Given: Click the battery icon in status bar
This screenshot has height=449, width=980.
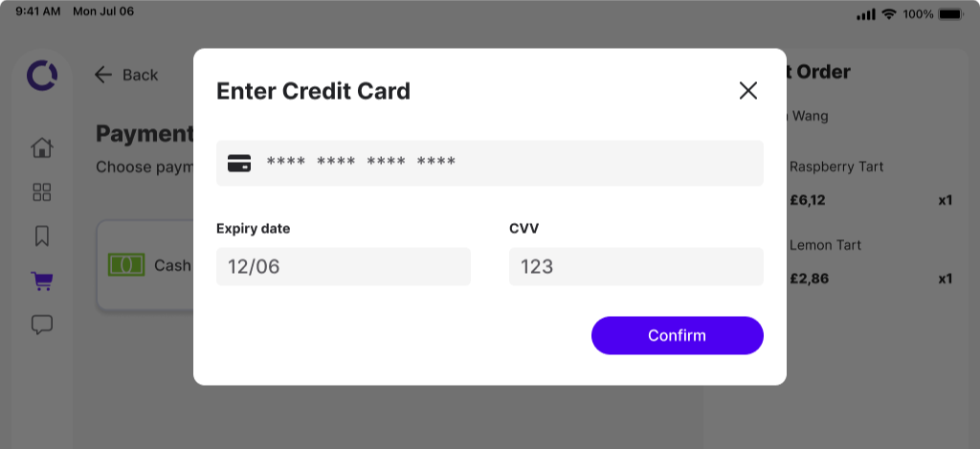Looking at the screenshot, I should (951, 13).
